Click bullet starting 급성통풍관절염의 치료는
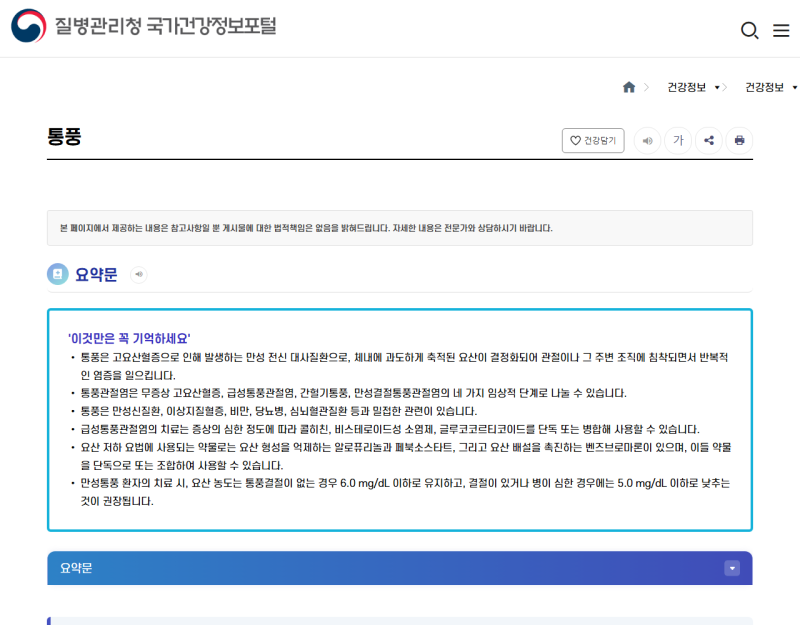The image size is (800, 625). tap(390, 429)
